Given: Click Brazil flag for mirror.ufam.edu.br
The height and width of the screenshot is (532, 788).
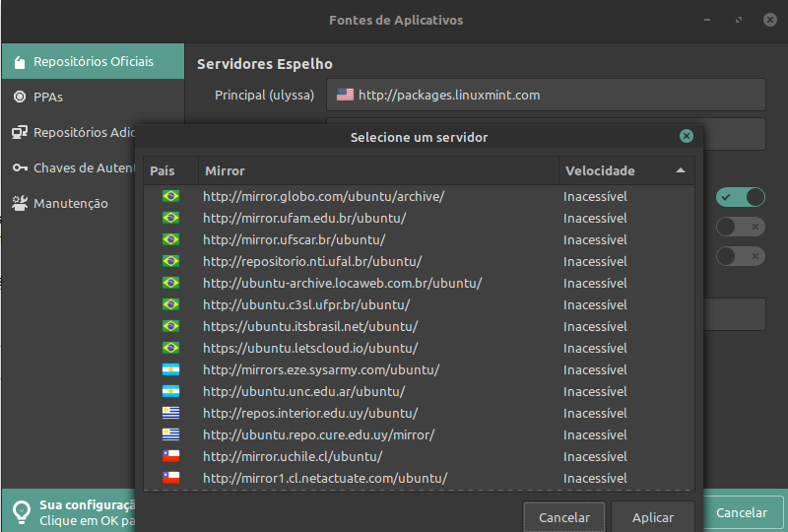Looking at the screenshot, I should click(170, 218).
